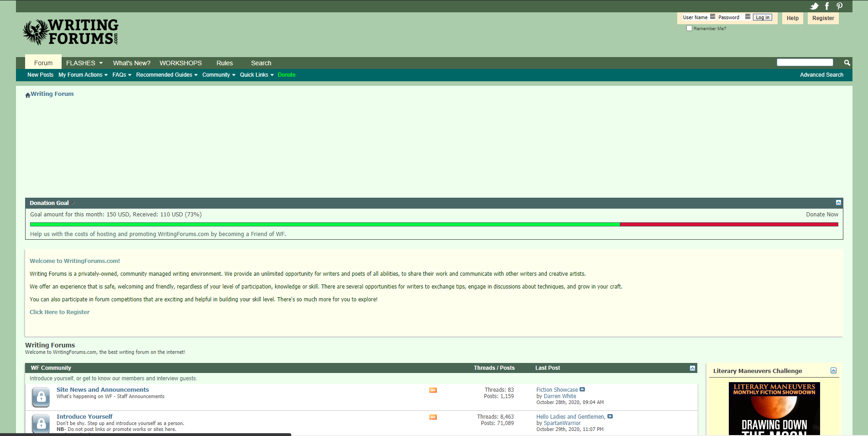View Darren White's profile
This screenshot has height=436, width=868.
coord(560,396)
